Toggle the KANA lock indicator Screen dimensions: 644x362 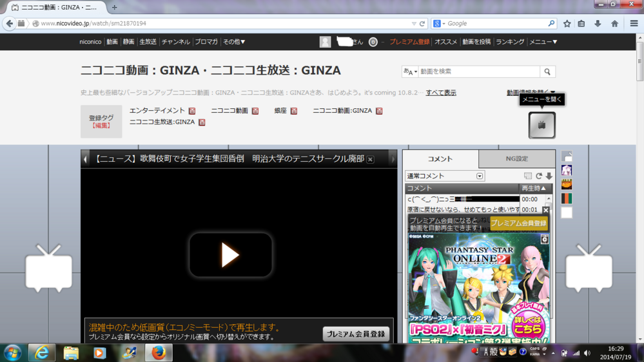pyautogui.click(x=535, y=354)
